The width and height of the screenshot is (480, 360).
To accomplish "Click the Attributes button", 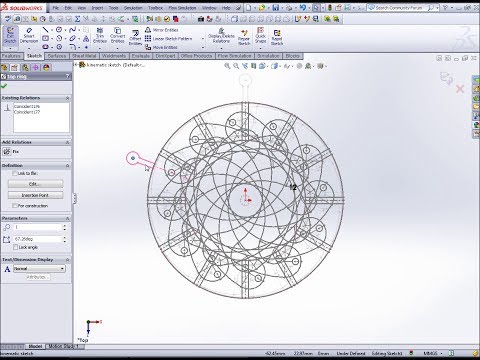I will [38, 277].
